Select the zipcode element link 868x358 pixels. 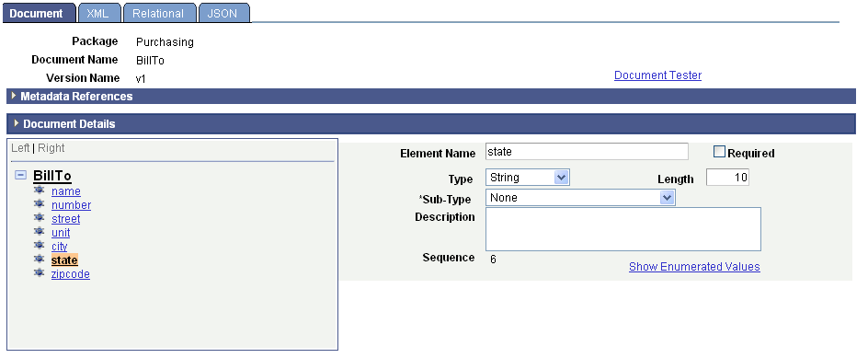70,273
